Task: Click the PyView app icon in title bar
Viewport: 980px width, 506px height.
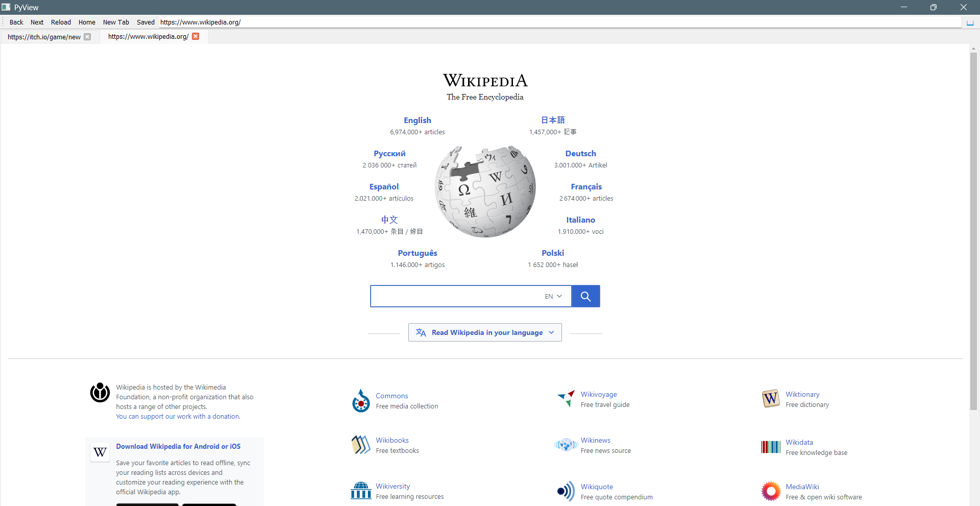Action: [x=6, y=7]
